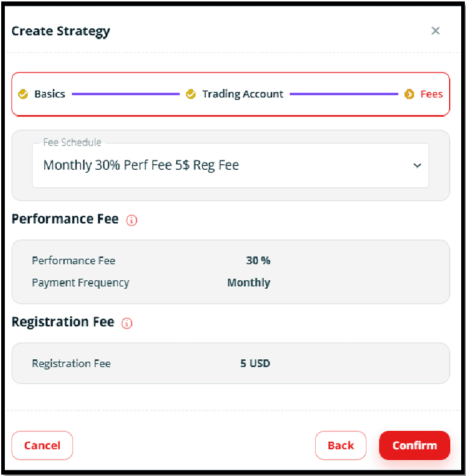Confirm the strategy creation
Image resolution: width=466 pixels, height=476 pixels.
point(415,445)
